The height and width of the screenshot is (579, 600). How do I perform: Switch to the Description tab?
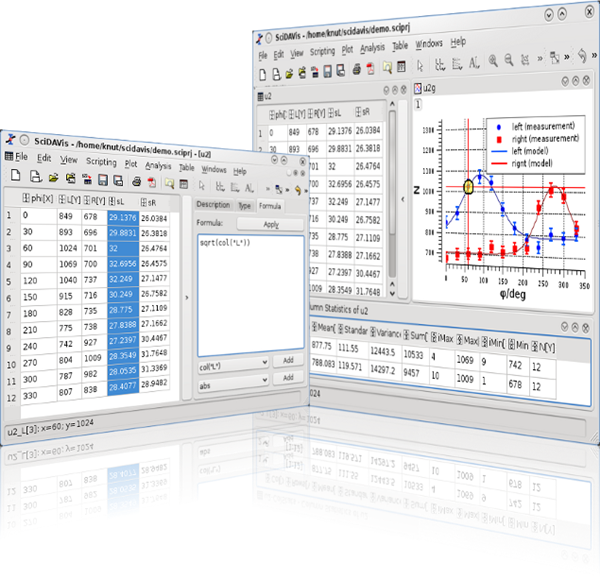pos(212,205)
